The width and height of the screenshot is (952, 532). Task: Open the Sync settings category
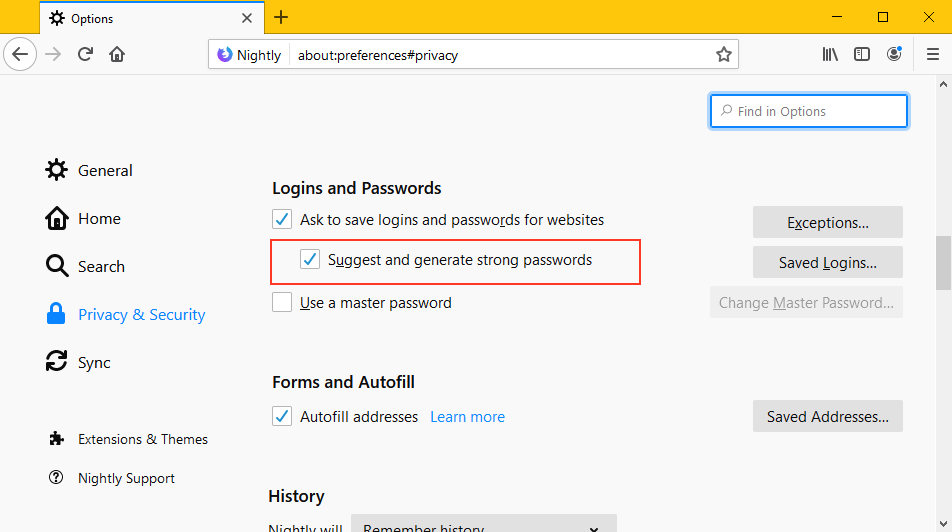(x=94, y=363)
